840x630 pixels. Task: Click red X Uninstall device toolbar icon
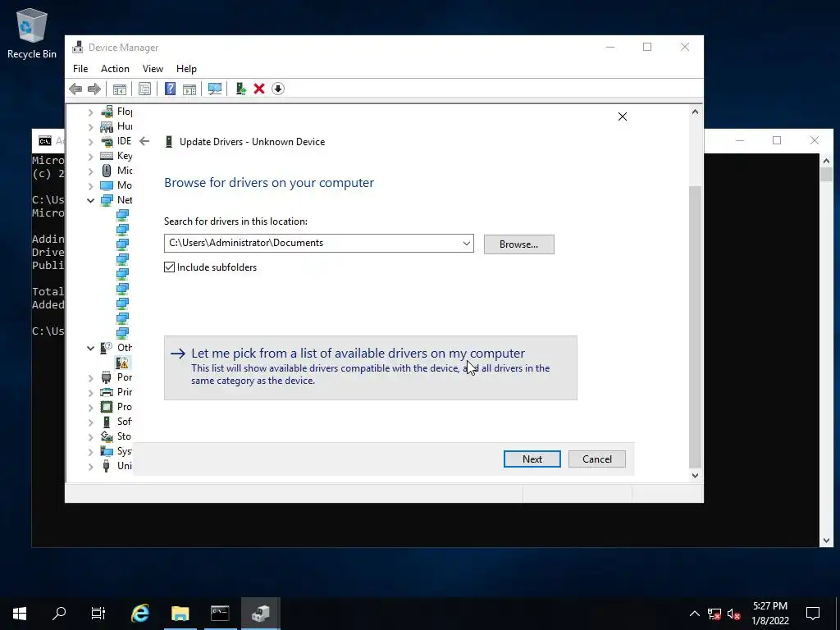pos(259,89)
